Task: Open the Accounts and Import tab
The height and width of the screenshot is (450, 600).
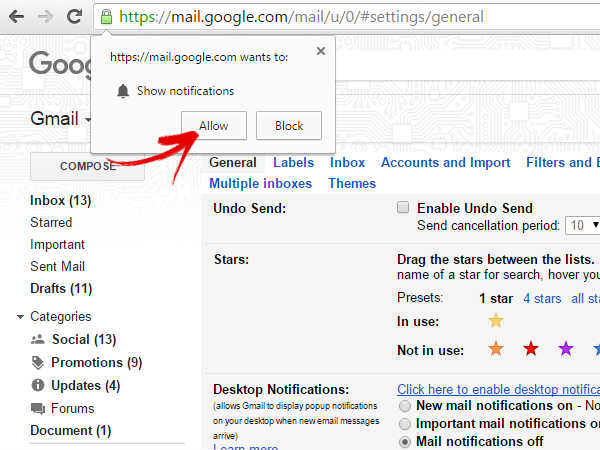Action: (445, 162)
